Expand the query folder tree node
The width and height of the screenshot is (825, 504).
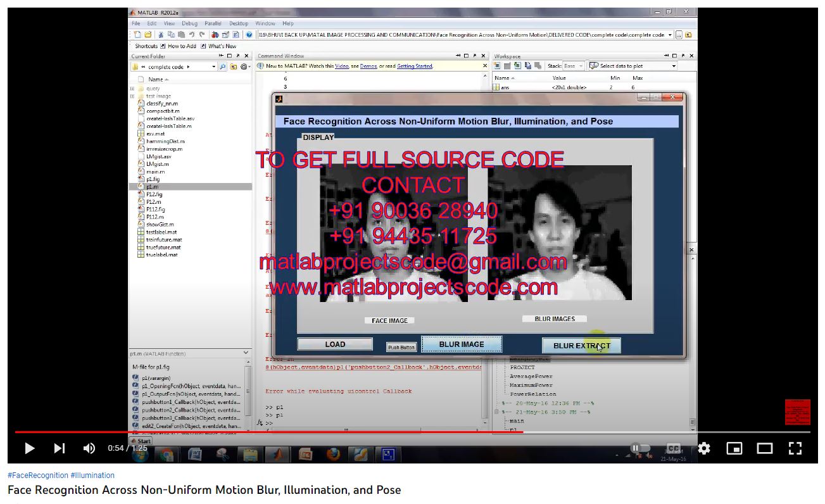(132, 89)
